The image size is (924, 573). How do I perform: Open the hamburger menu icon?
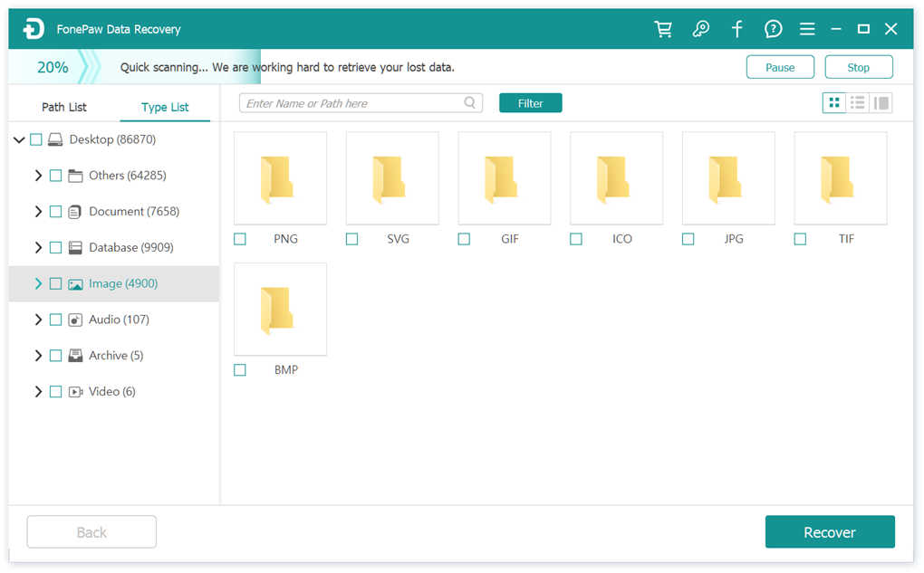[807, 29]
